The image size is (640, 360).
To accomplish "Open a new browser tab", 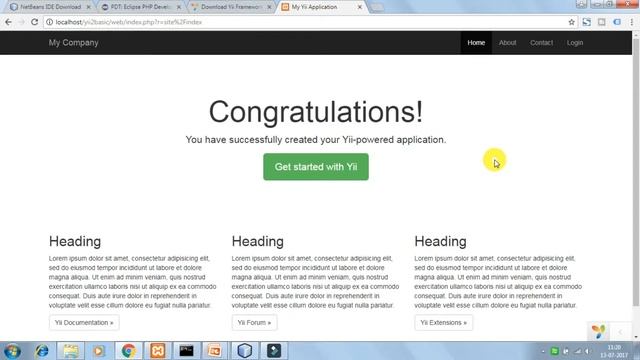I will tap(378, 7).
